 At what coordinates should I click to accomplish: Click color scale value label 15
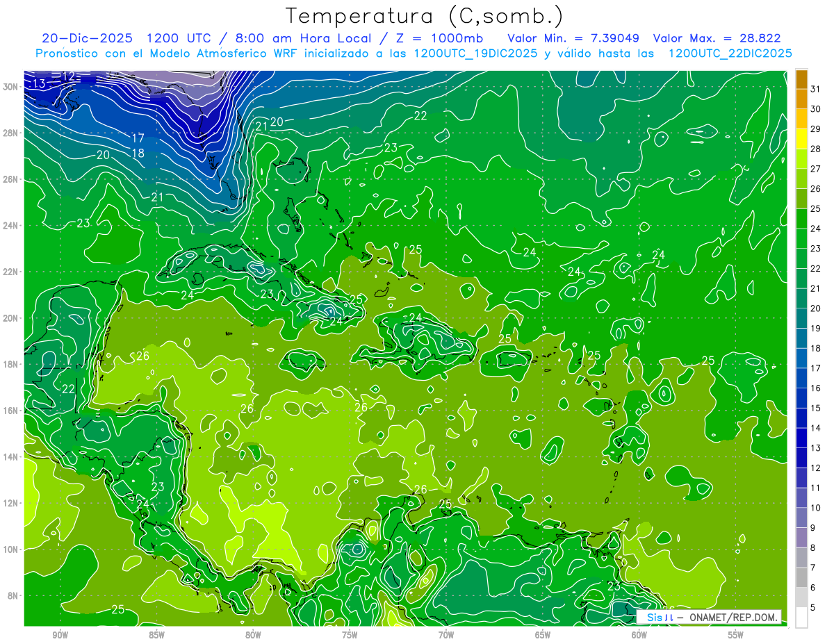[815, 408]
